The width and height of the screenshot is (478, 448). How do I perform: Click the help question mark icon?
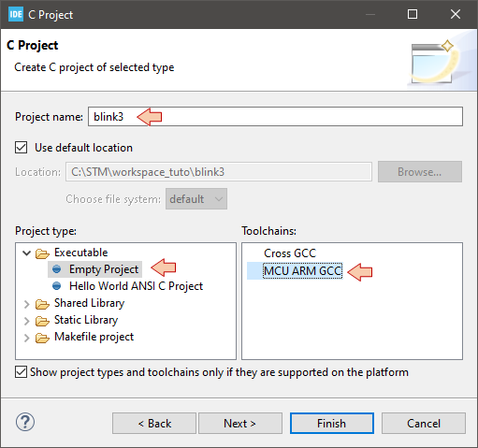(25, 423)
